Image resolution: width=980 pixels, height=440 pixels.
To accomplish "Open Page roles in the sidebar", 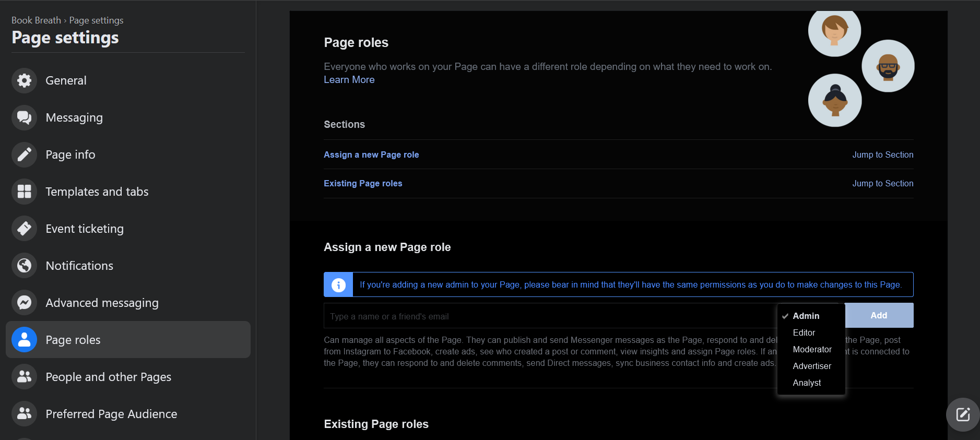I will point(73,340).
